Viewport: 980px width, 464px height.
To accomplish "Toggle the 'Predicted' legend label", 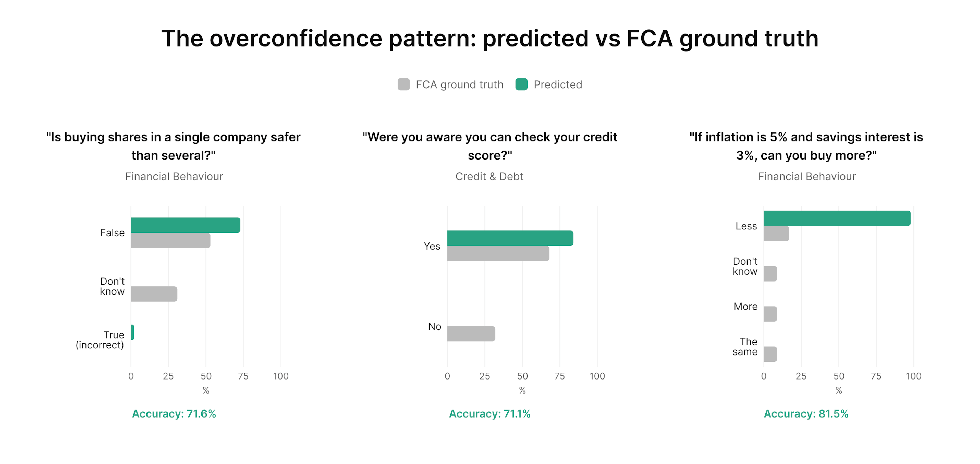I will pyautogui.click(x=558, y=84).
